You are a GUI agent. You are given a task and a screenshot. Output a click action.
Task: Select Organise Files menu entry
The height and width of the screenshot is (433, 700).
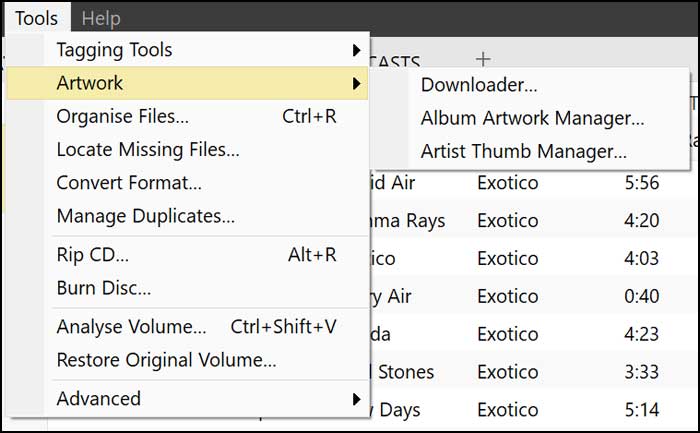click(x=122, y=117)
